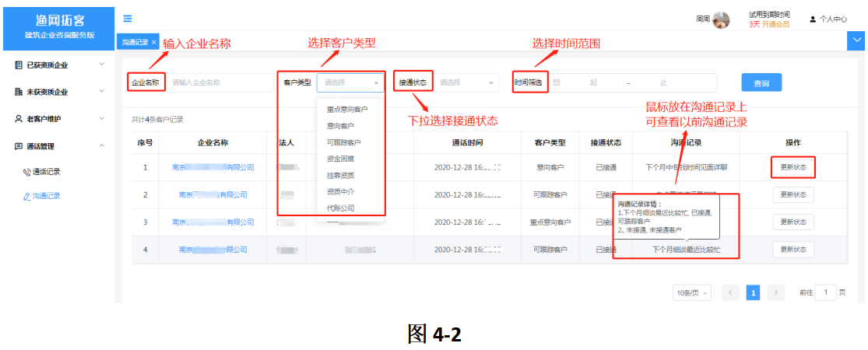Screen dimensions: 868x350
Task: Expand the 老客户维护 menu chevron
Action: pos(101,118)
